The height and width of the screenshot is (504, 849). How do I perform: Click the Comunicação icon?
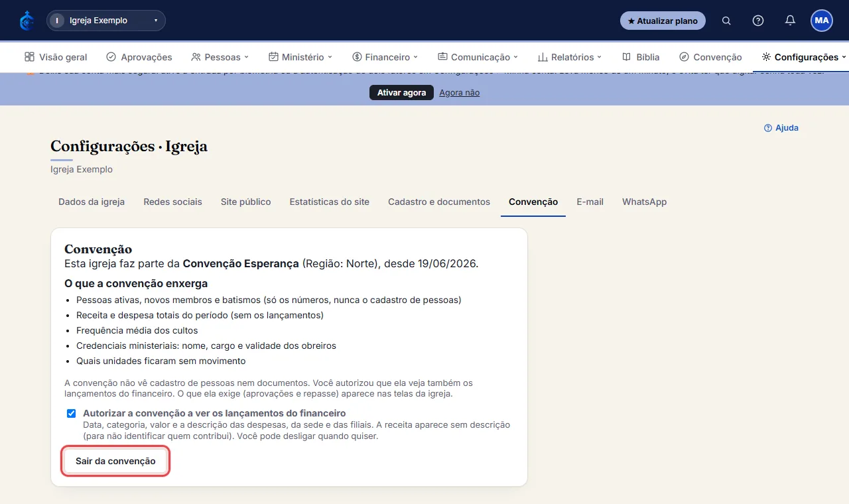pyautogui.click(x=442, y=57)
